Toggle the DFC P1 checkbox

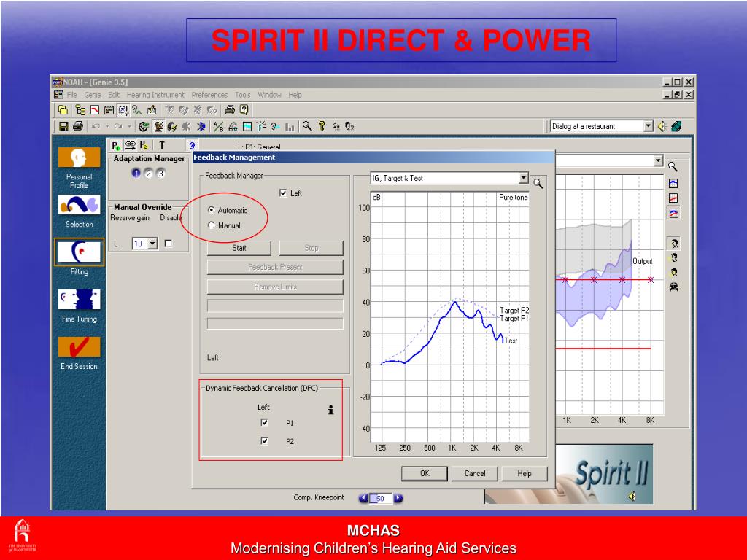point(264,422)
